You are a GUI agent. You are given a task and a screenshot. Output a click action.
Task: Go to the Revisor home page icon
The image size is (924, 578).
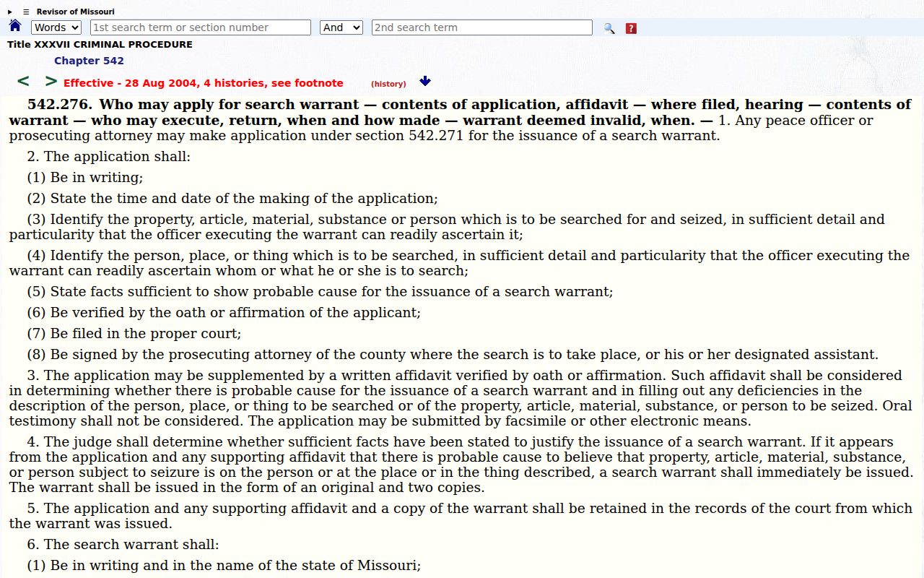click(x=15, y=26)
